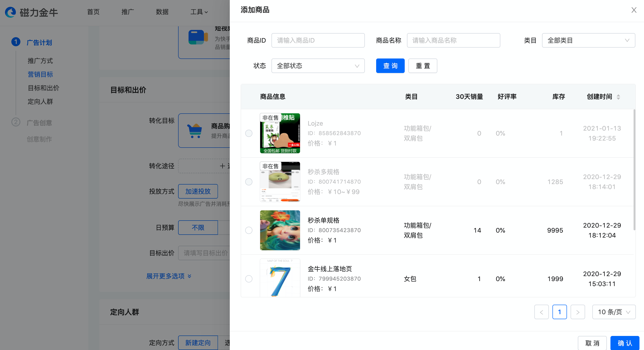Click the 不限 daily budget button
The height and width of the screenshot is (350, 644).
tap(198, 228)
